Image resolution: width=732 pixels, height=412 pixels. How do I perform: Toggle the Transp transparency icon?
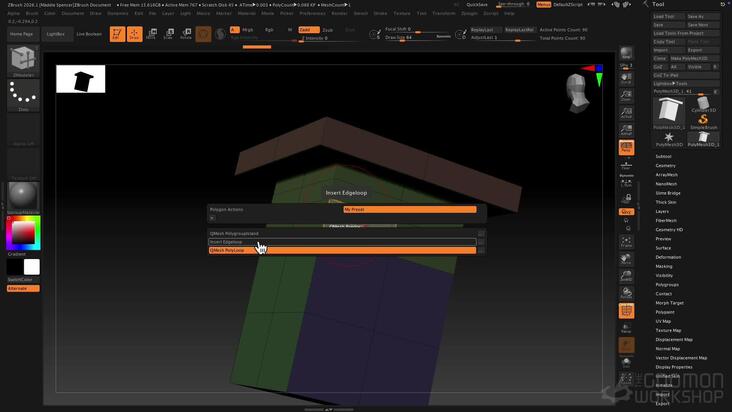pos(626,328)
